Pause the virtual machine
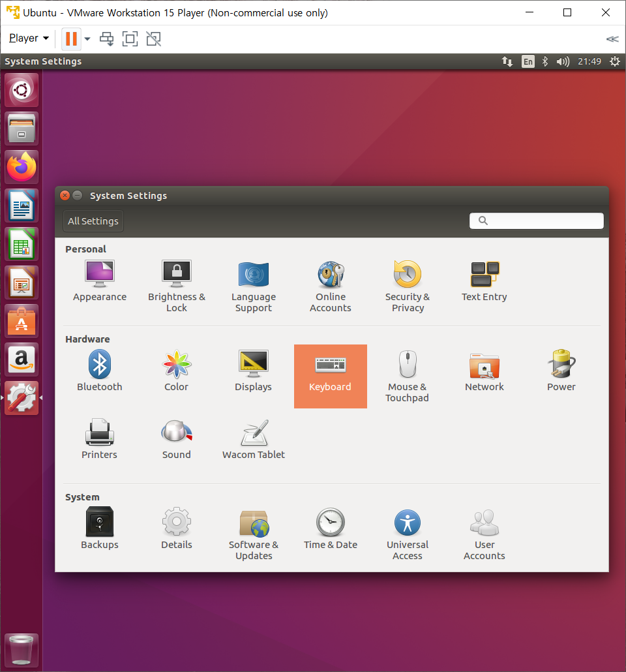 click(72, 38)
